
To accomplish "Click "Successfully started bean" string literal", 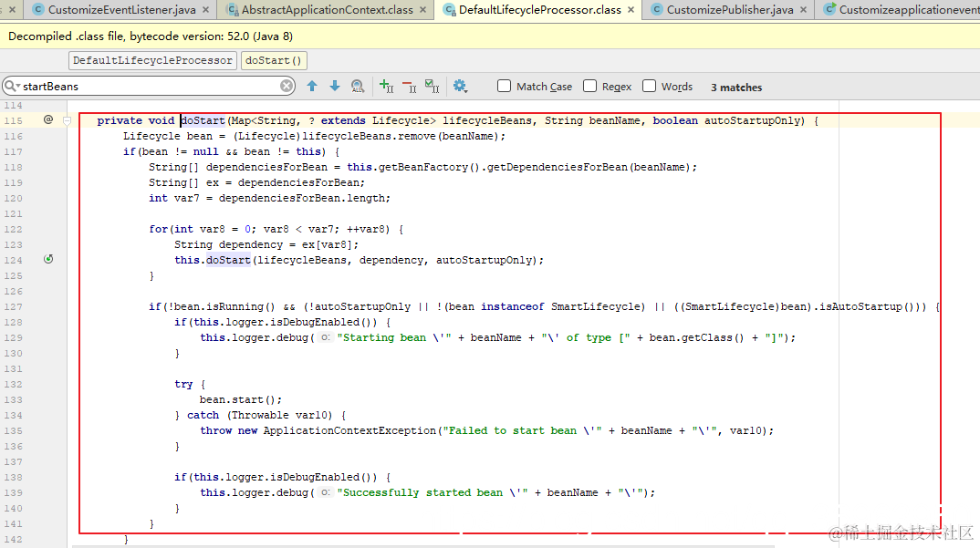I will coord(432,492).
